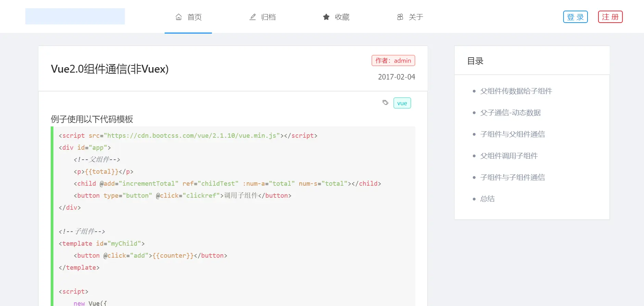Click the tag icon next to vue
The image size is (644, 306).
click(x=386, y=102)
